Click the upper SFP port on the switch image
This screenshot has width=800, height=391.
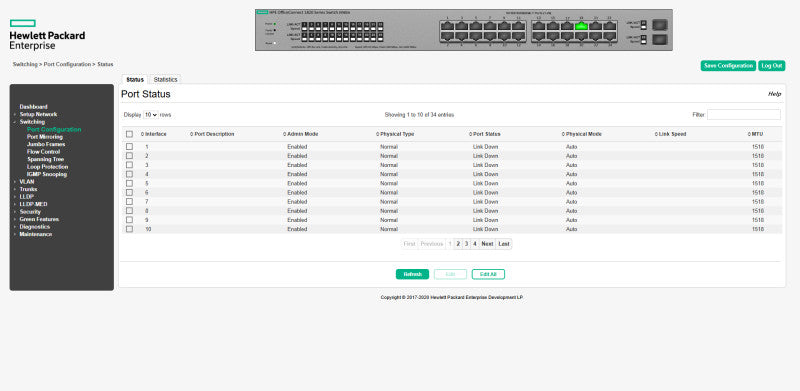coord(660,25)
